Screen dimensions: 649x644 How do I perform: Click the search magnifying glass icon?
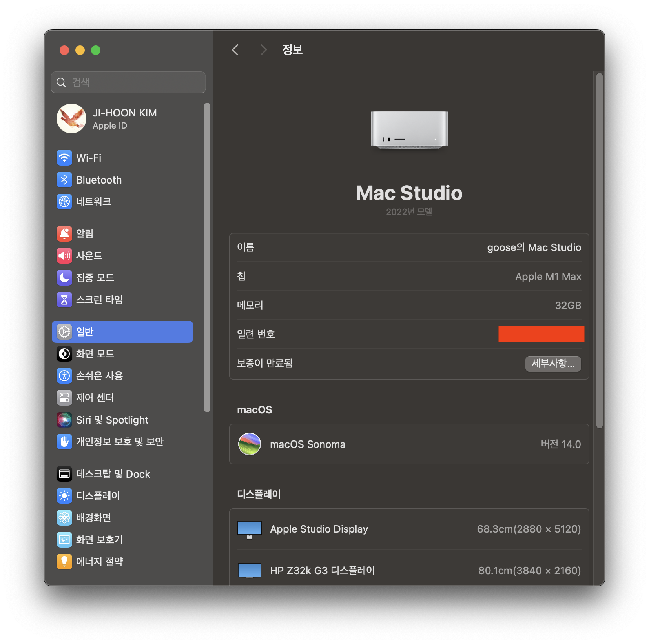point(61,82)
